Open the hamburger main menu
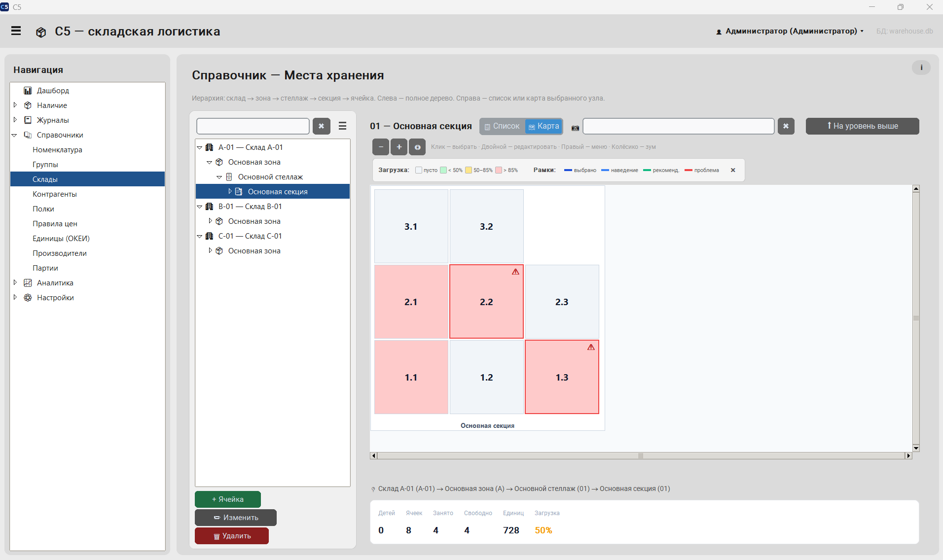The image size is (943, 560). click(16, 31)
